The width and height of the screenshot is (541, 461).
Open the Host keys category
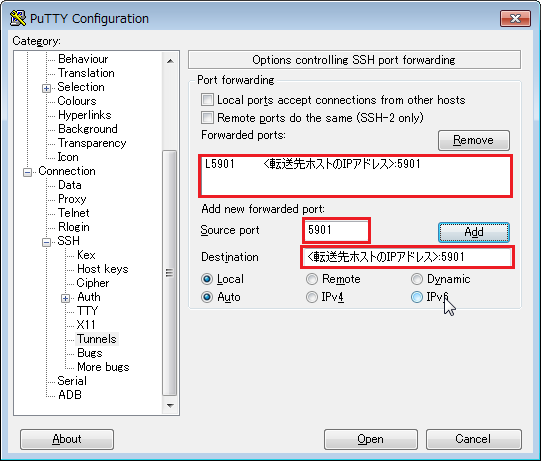click(x=103, y=269)
